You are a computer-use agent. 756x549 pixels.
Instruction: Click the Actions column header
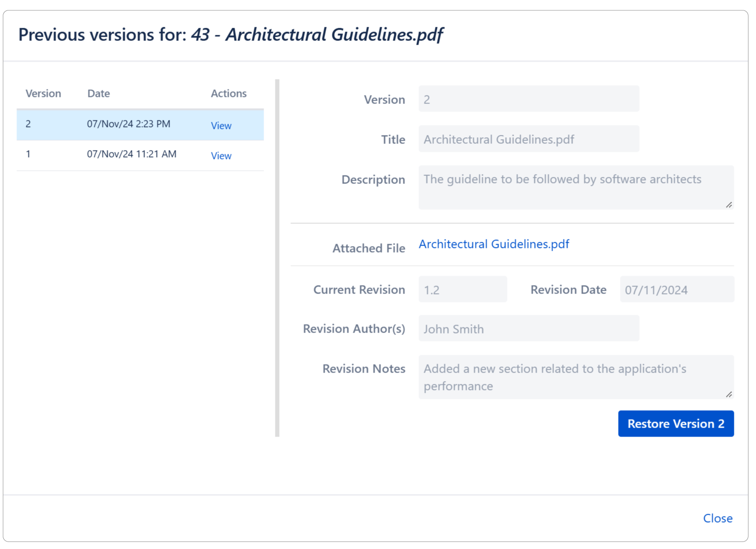coord(228,93)
